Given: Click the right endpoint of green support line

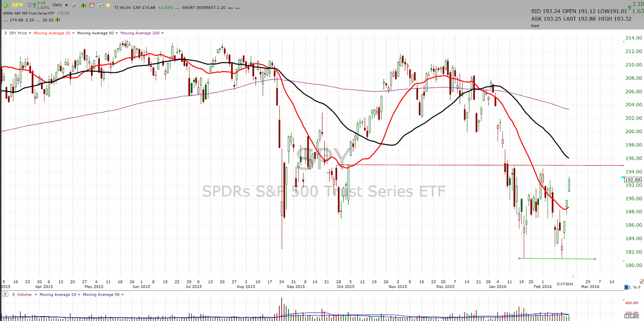Looking at the screenshot, I should 595,259.
